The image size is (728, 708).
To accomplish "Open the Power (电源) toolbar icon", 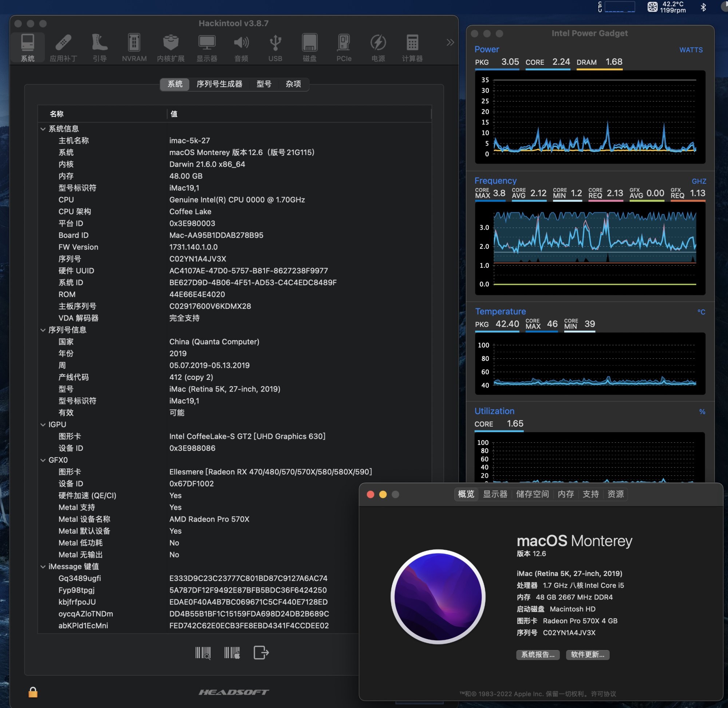I will pos(378,47).
